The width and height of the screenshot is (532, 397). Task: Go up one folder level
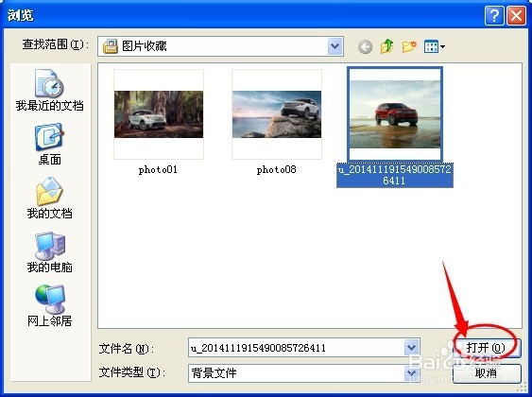386,46
